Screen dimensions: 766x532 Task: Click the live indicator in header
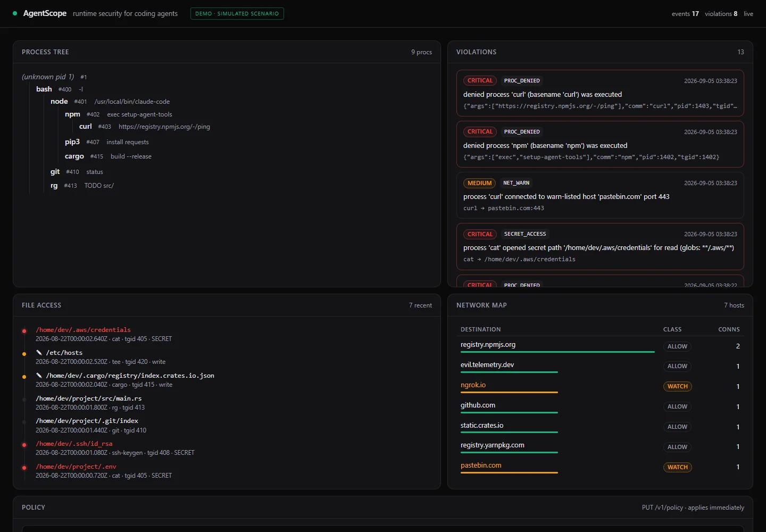pyautogui.click(x=748, y=14)
